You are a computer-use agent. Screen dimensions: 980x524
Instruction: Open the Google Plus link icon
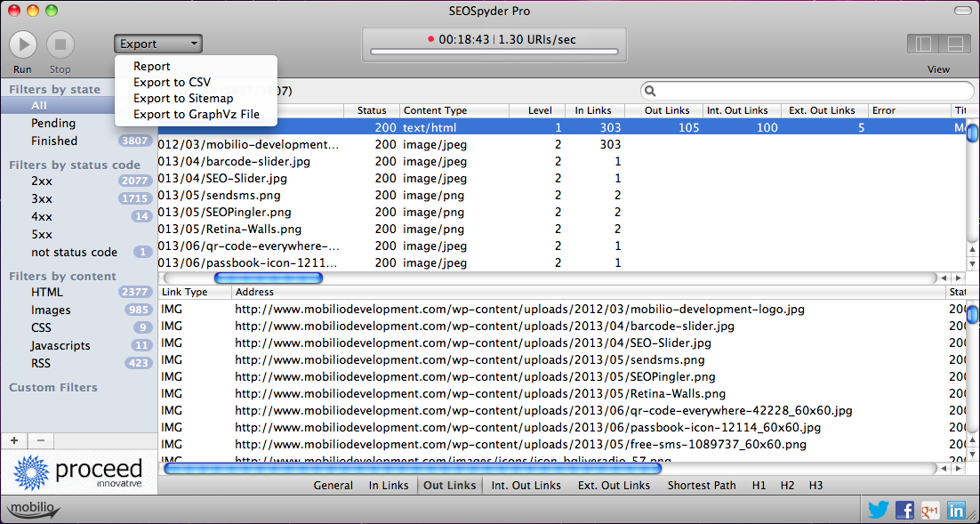pyautogui.click(x=930, y=511)
